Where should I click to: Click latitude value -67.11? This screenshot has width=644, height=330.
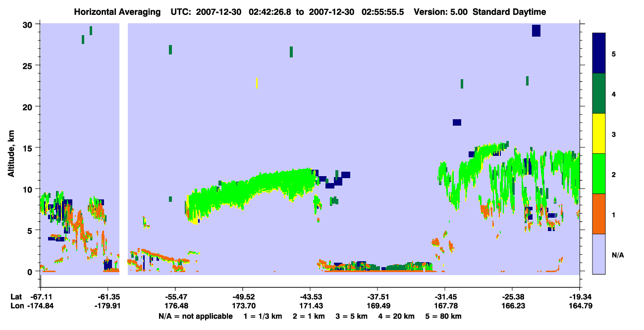(40, 297)
